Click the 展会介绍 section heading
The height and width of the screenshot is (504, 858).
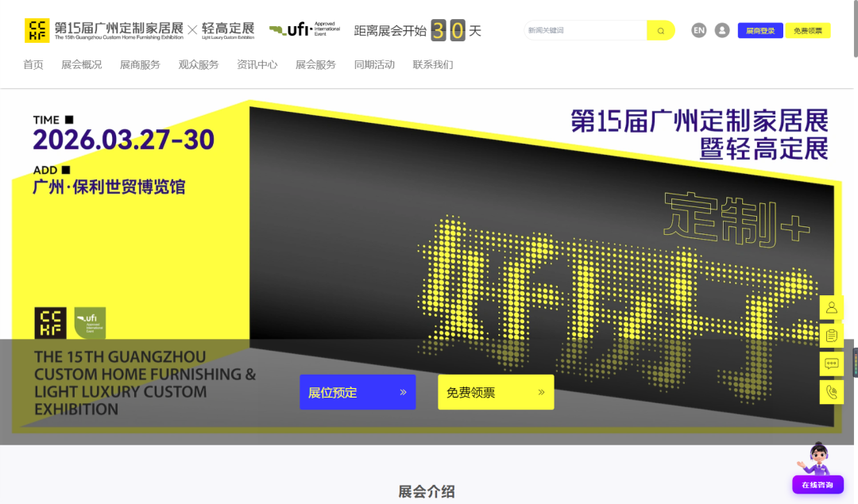(427, 491)
